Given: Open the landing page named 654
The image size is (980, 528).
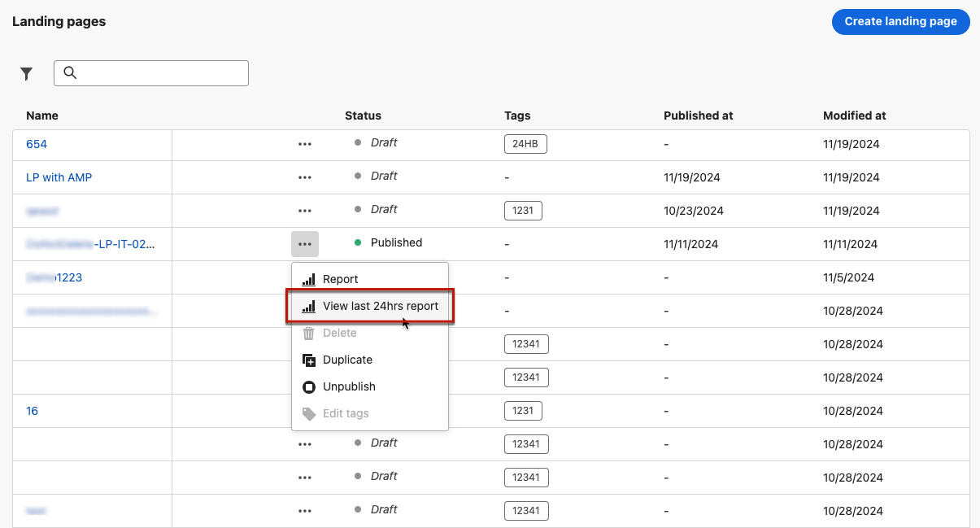Looking at the screenshot, I should click(37, 144).
